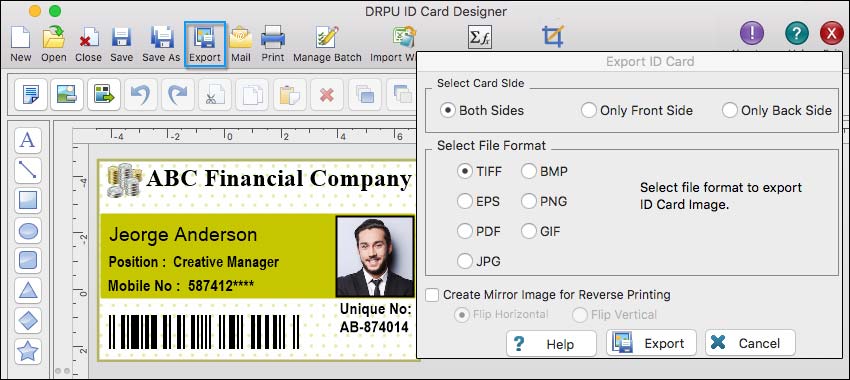Viewport: 850px width, 380px height.
Task: Click the Save As toolbar icon
Action: (x=161, y=43)
